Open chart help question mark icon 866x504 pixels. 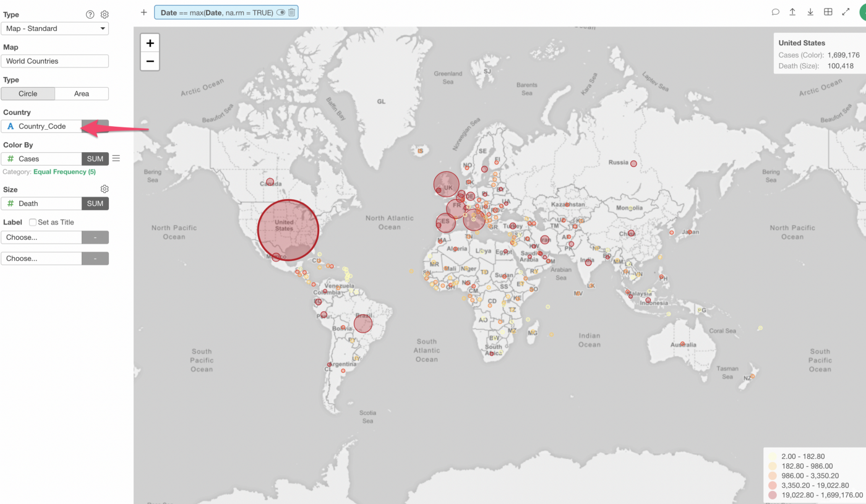[90, 14]
